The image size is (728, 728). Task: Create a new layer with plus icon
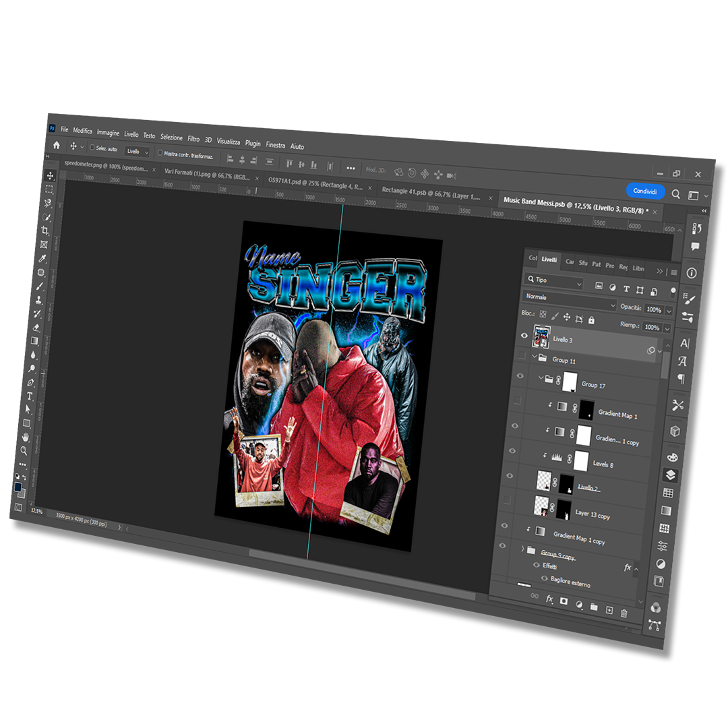609,610
